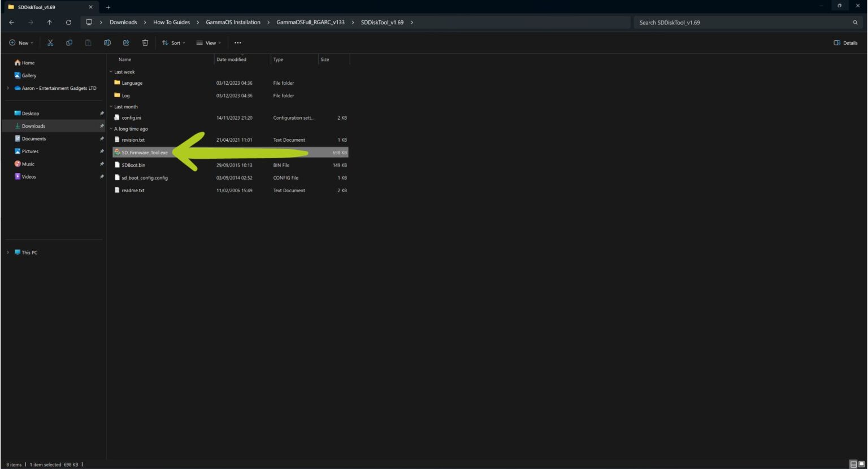
Task: Click How To Guides breadcrumb
Action: pos(171,23)
